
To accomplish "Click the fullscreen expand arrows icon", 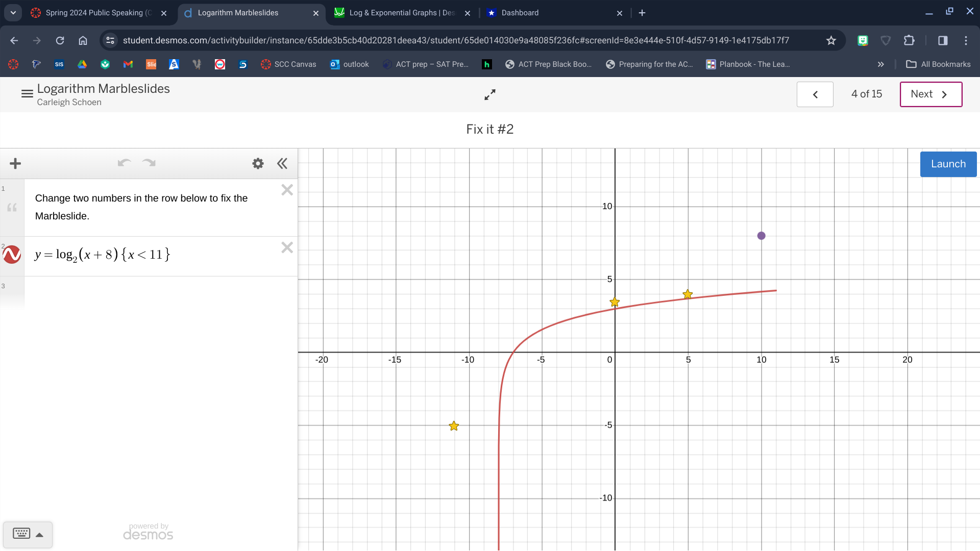I will [x=489, y=95].
